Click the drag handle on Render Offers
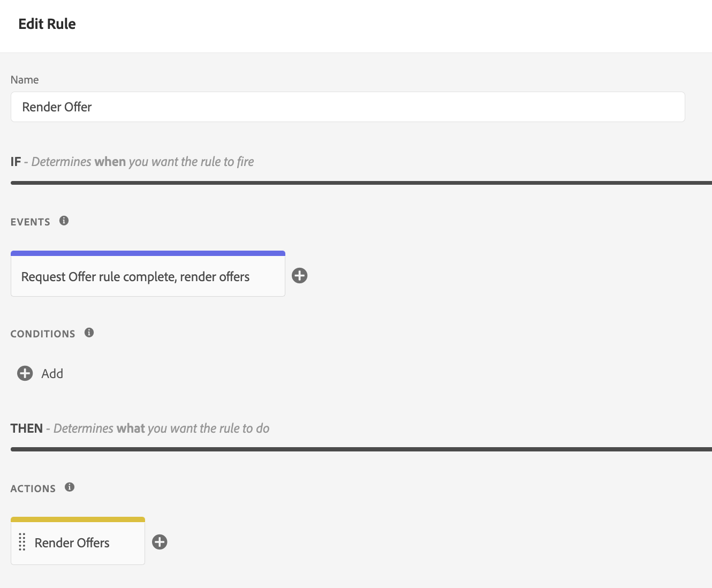 tap(22, 542)
